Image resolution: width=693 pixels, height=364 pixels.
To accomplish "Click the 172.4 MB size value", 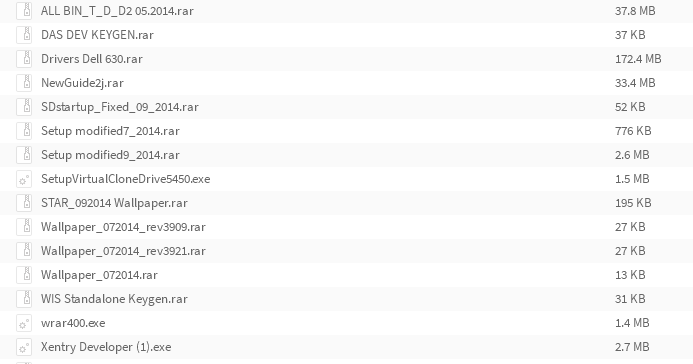I will click(x=638, y=59).
